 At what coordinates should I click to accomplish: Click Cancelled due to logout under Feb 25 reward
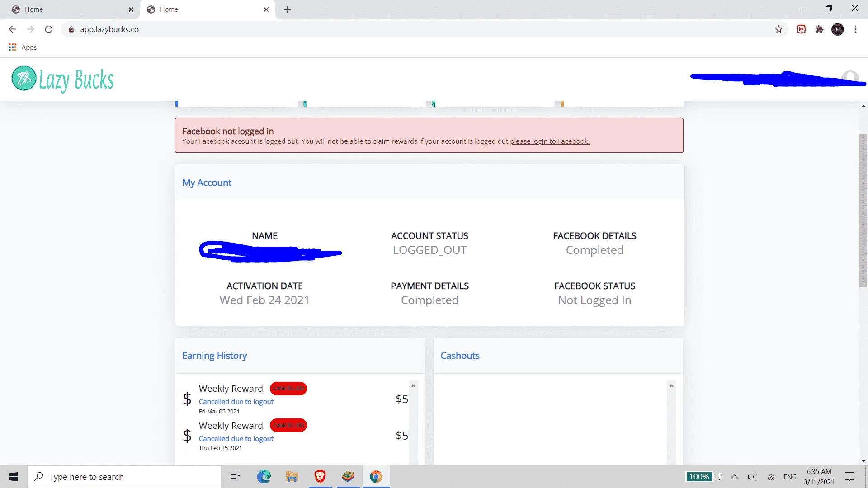click(236, 438)
